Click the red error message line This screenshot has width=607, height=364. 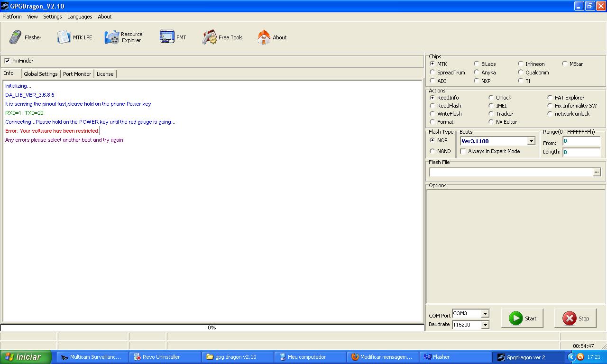(x=52, y=131)
